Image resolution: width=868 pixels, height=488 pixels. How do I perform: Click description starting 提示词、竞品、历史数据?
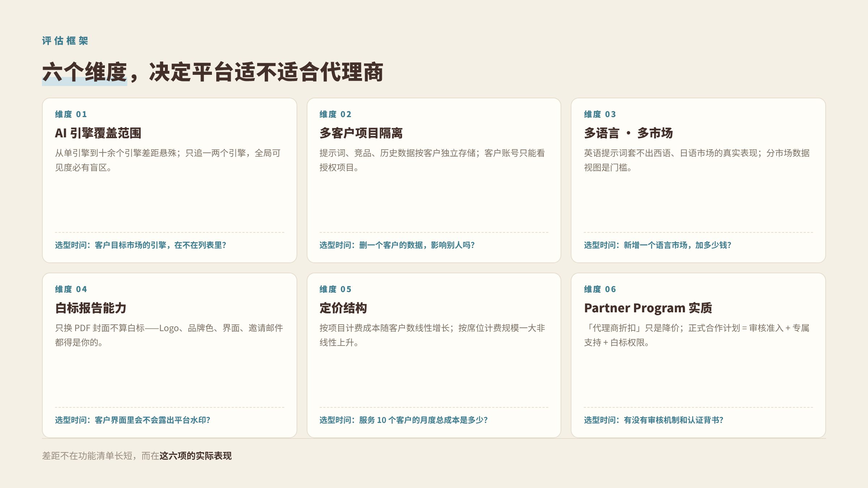[432, 160]
